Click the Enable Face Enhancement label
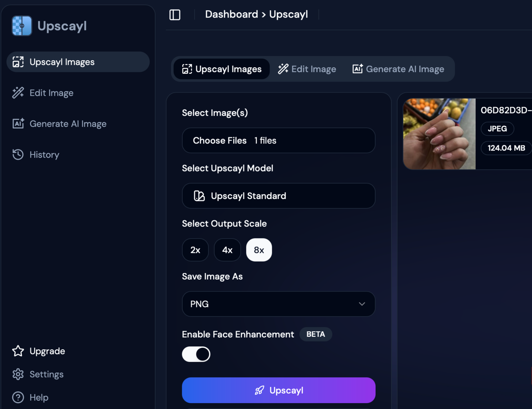This screenshot has width=532, height=409. click(x=238, y=334)
